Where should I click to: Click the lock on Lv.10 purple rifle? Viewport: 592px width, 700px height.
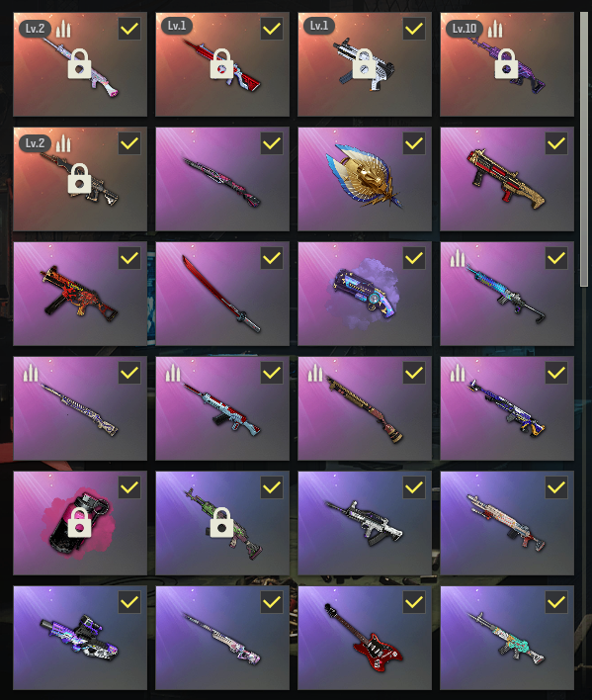[506, 64]
